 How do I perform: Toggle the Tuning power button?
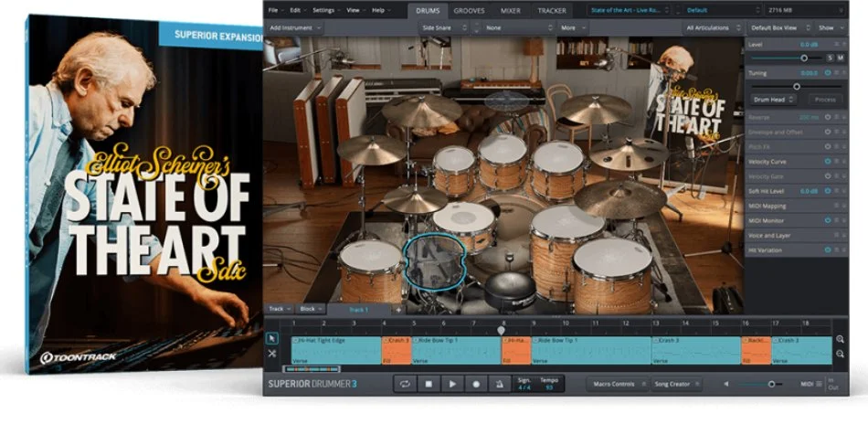click(828, 73)
